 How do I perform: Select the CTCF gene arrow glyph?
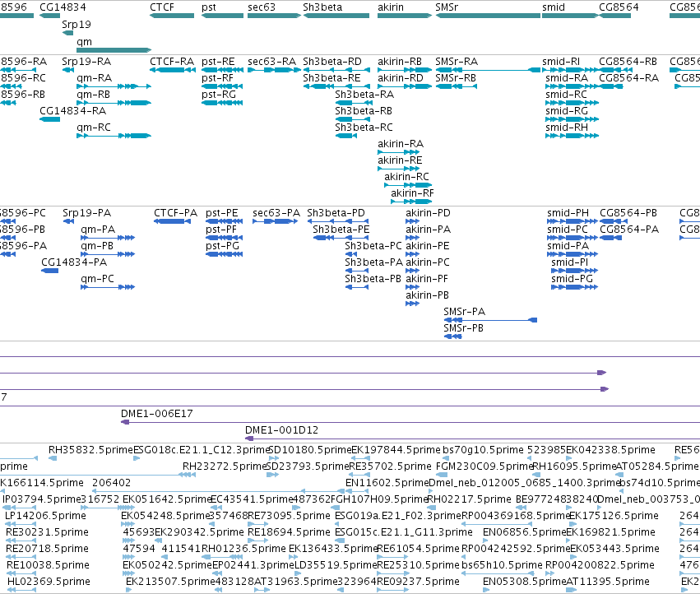tap(172, 16)
